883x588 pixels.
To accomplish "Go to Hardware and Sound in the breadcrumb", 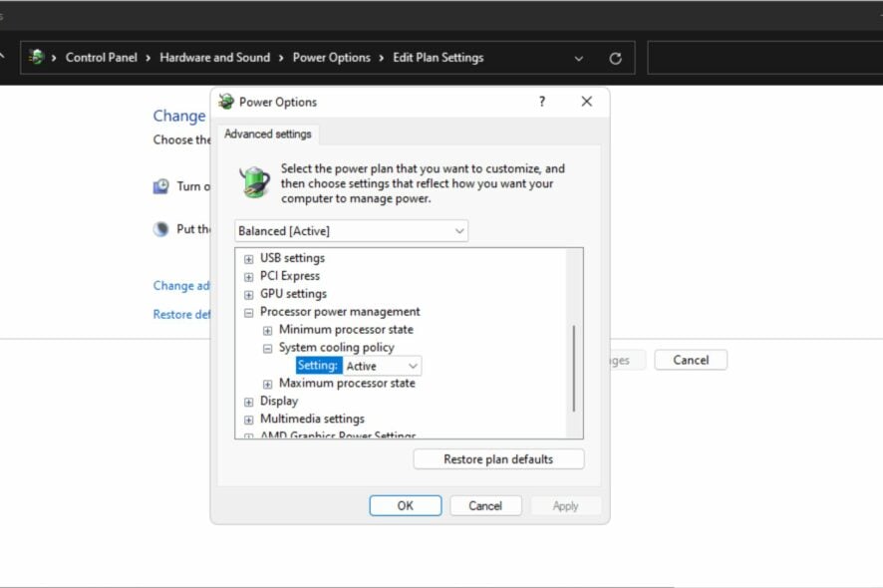I will (214, 58).
